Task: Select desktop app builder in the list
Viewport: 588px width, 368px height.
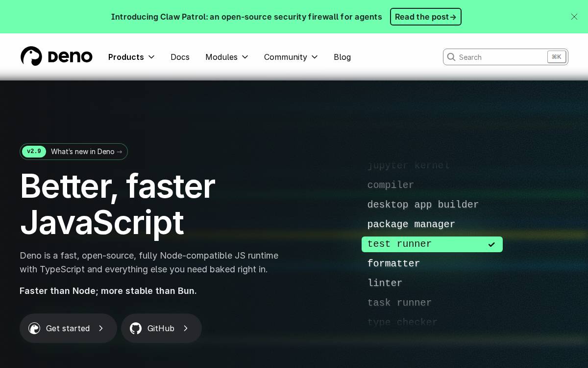Action: 423,205
